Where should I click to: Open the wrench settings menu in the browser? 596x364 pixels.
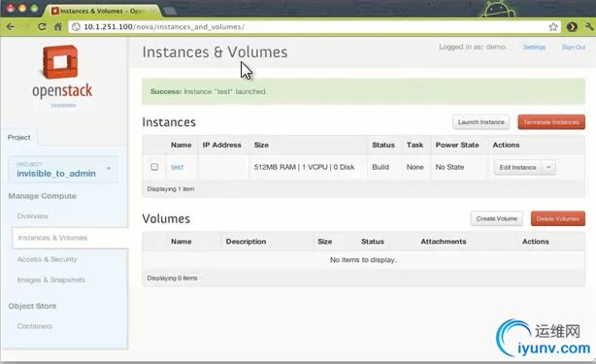pyautogui.click(x=589, y=27)
